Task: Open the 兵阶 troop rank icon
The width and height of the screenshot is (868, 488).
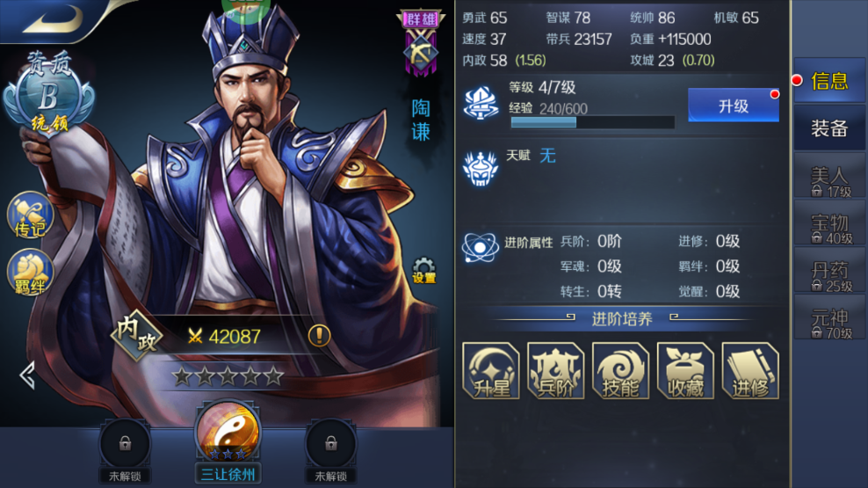Action: tap(556, 370)
